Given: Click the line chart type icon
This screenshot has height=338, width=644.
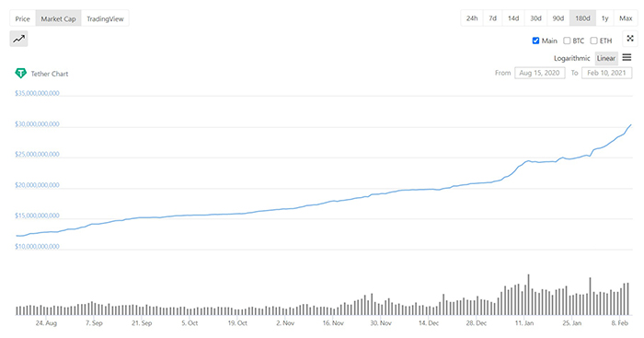Looking at the screenshot, I should click(x=18, y=39).
